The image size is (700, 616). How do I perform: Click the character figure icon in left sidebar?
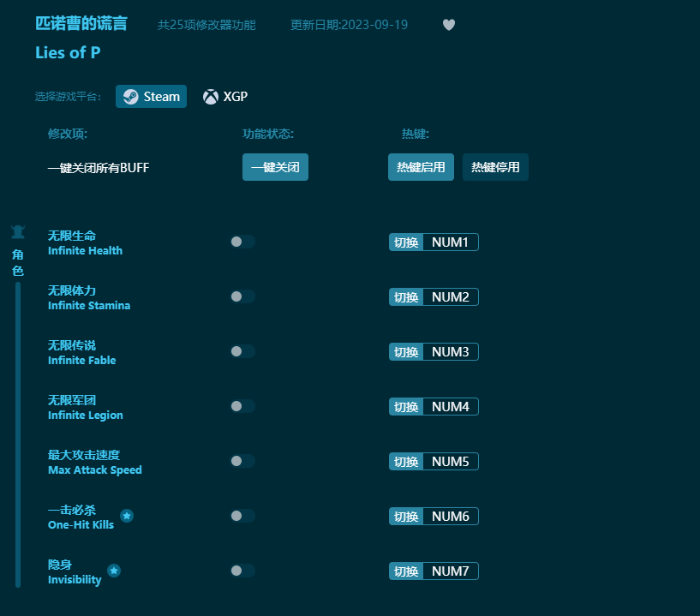[18, 230]
